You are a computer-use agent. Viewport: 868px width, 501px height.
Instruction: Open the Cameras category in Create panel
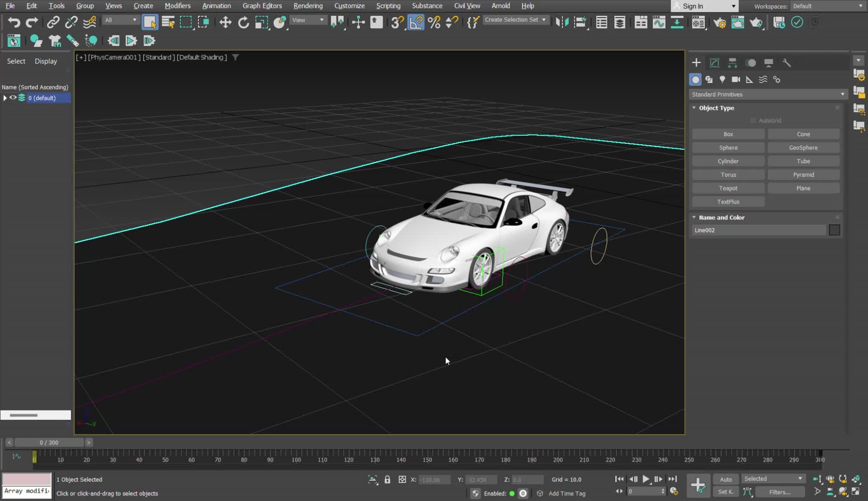[x=736, y=80]
